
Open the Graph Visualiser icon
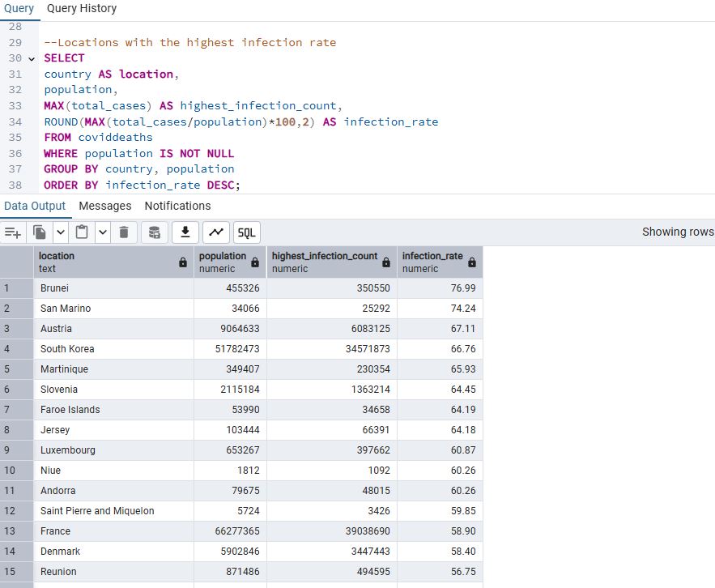pyautogui.click(x=216, y=232)
